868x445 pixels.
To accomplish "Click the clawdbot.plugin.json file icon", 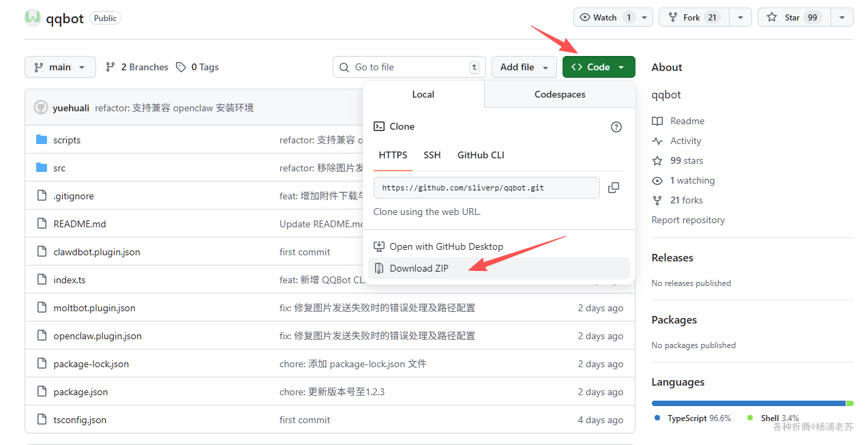I will pyautogui.click(x=42, y=252).
